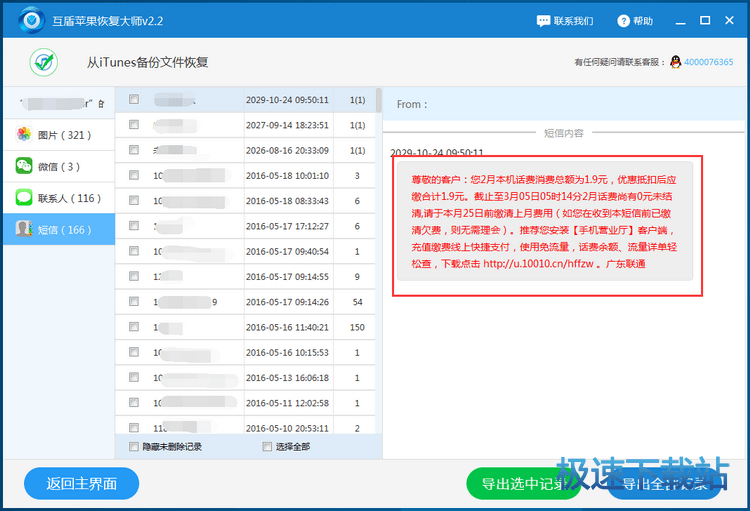Click the message list scrollbar thumb
The height and width of the screenshot is (511, 750).
click(379, 100)
